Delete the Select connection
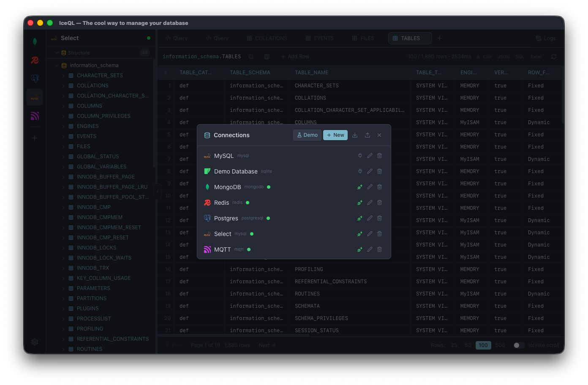 (379, 234)
